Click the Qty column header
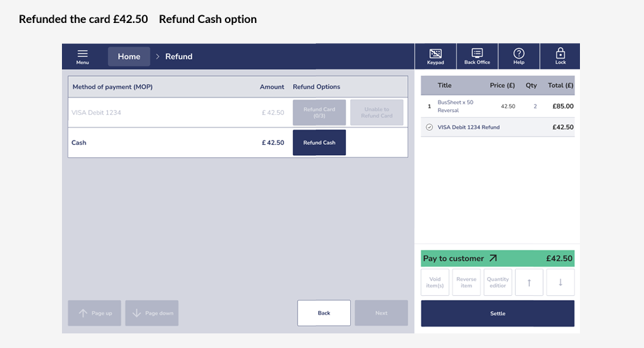The width and height of the screenshot is (644, 348). (x=531, y=86)
